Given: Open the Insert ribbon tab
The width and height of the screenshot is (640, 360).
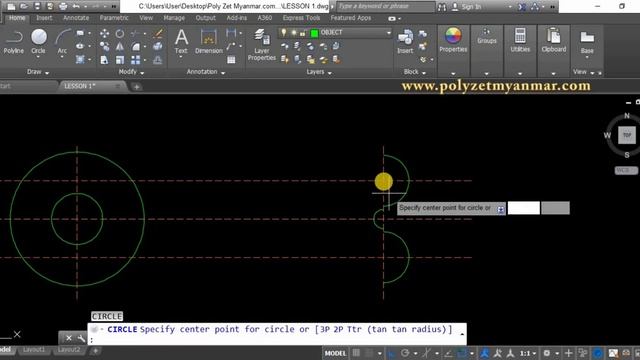Looking at the screenshot, I should [44, 18].
